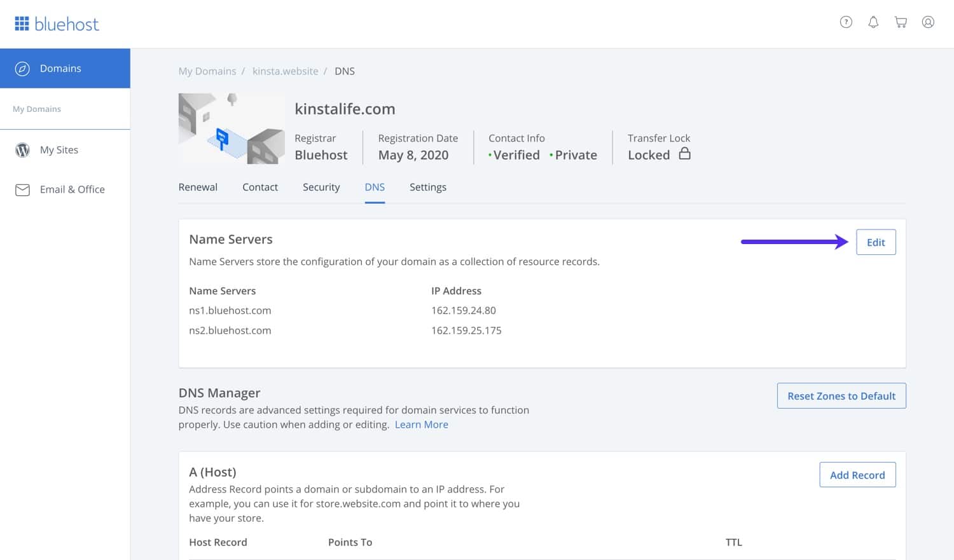Open the Settings tab
Image resolution: width=954 pixels, height=560 pixels.
(x=427, y=187)
